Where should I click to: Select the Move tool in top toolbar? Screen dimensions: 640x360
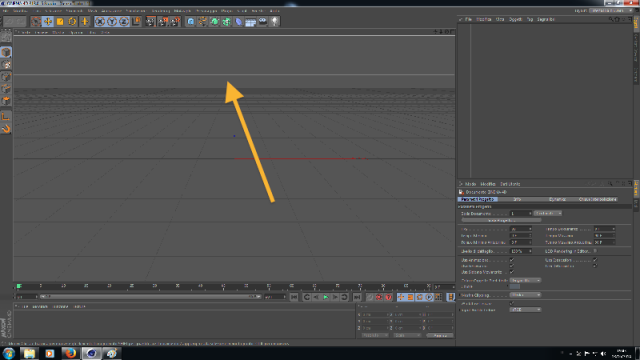click(x=48, y=21)
